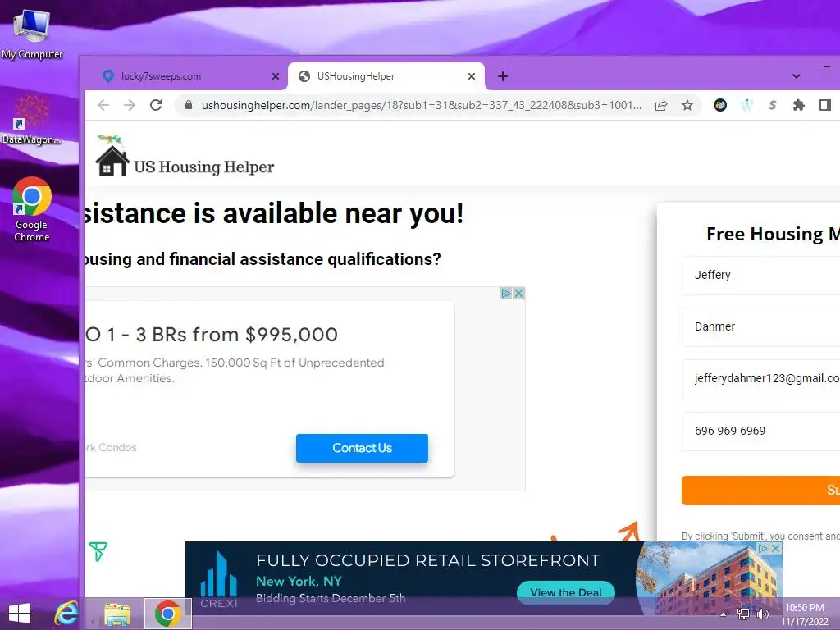Go back to previous page
Screen dimensions: 840x630
[x=103, y=105]
